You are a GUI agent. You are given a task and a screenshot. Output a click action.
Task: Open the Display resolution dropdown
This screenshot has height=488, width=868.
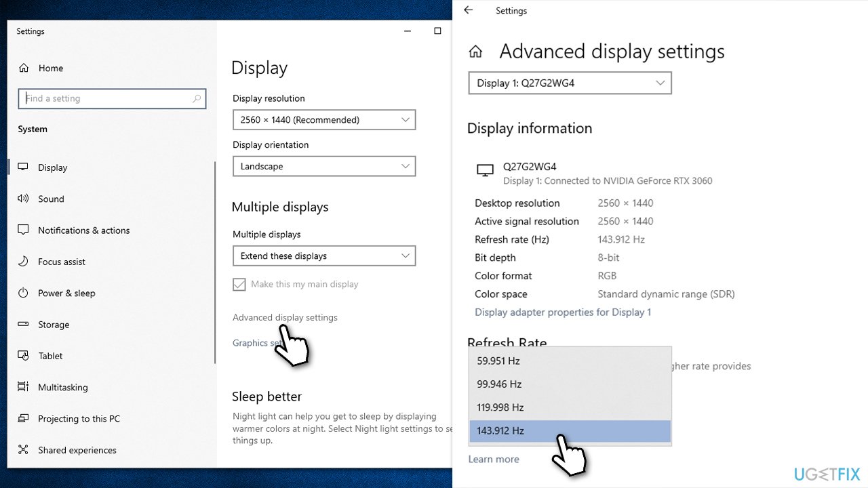pos(323,119)
